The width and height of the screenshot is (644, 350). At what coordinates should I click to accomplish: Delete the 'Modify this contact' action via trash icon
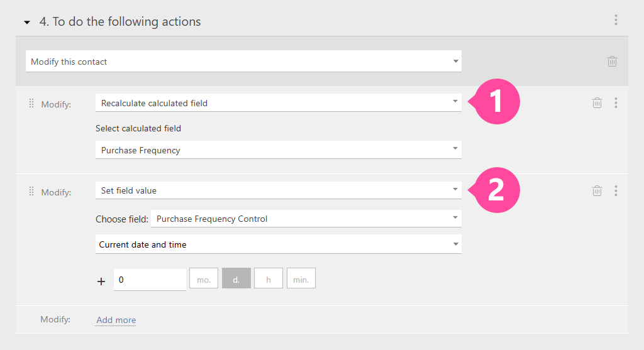pyautogui.click(x=612, y=61)
